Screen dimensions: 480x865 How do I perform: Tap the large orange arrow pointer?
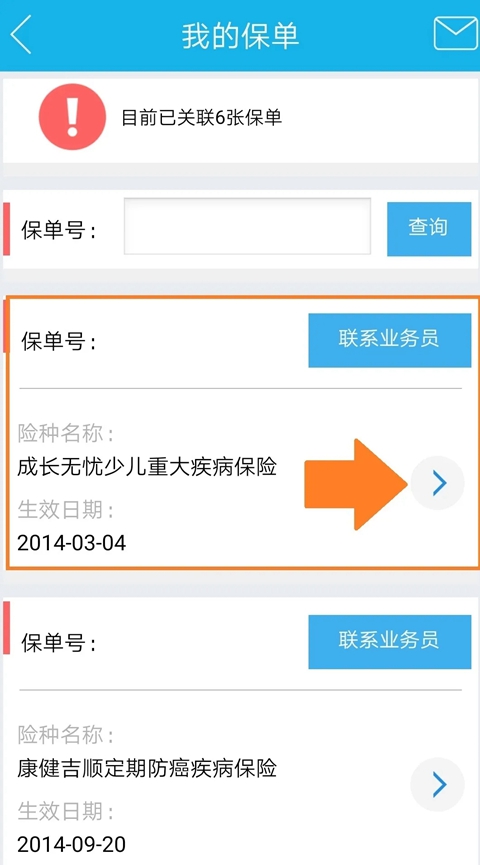[x=356, y=484]
